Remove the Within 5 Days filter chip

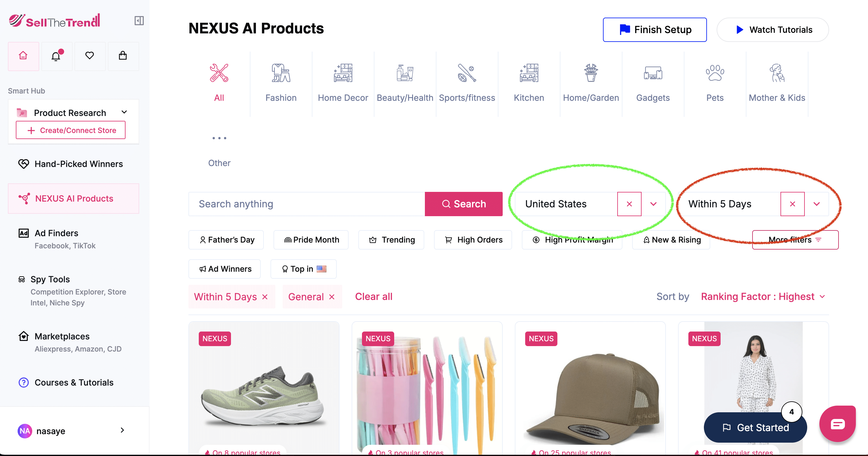265,297
